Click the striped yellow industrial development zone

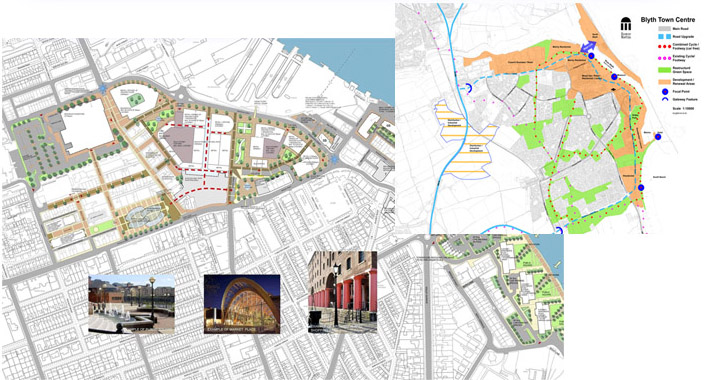[x=465, y=139]
